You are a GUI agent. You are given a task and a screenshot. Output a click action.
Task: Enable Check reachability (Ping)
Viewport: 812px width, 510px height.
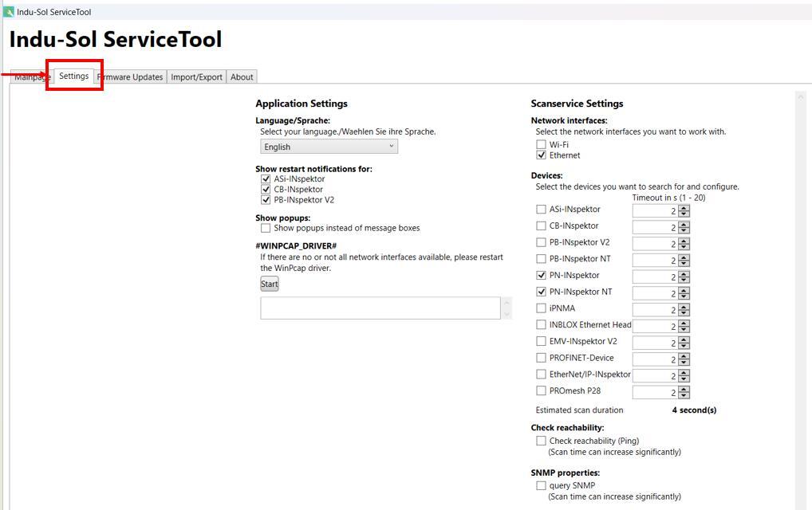541,441
